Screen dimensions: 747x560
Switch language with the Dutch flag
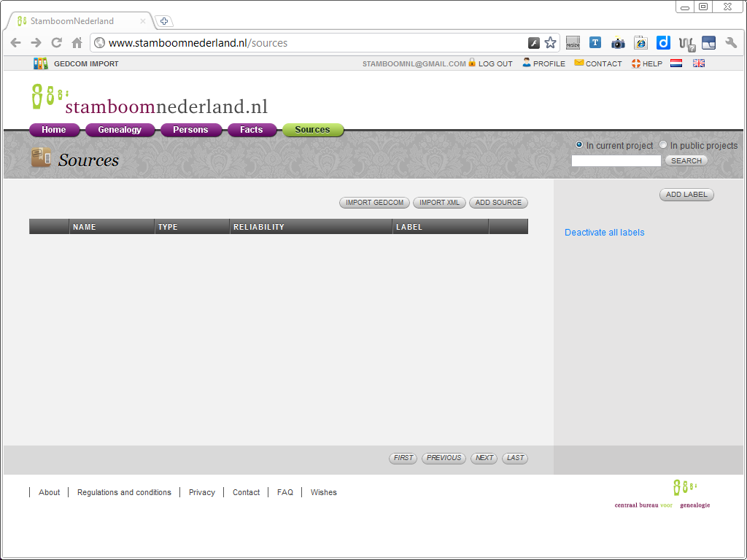[676, 63]
